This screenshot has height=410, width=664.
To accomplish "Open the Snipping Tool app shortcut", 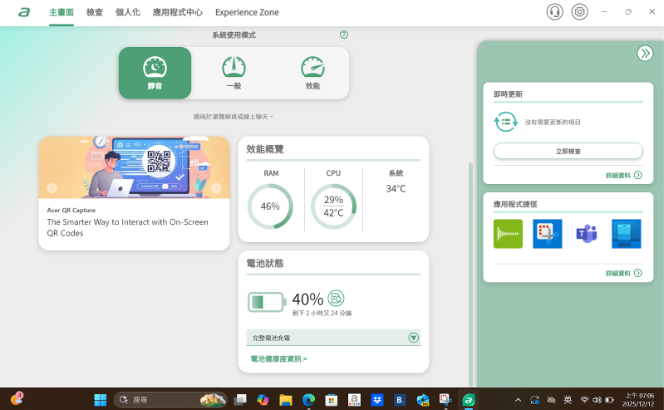I will [547, 234].
